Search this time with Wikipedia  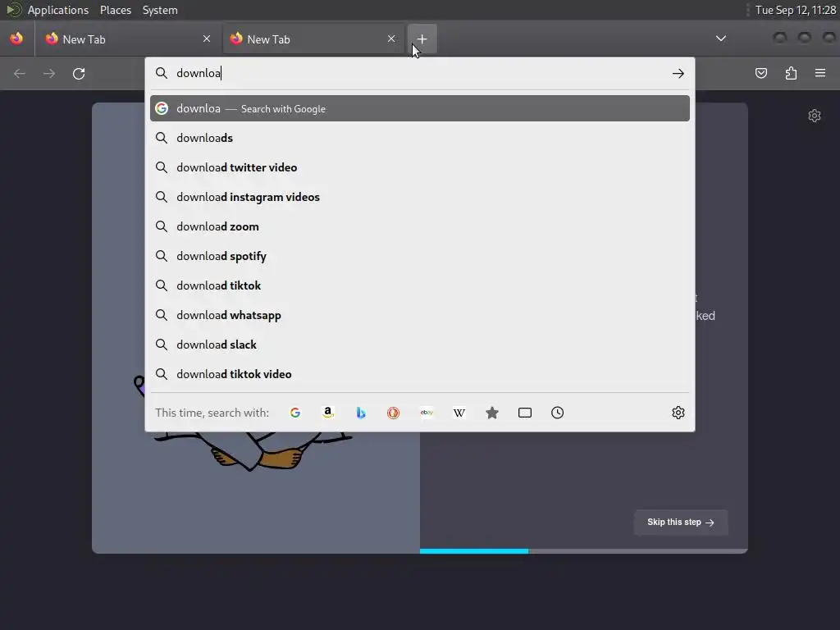459,413
